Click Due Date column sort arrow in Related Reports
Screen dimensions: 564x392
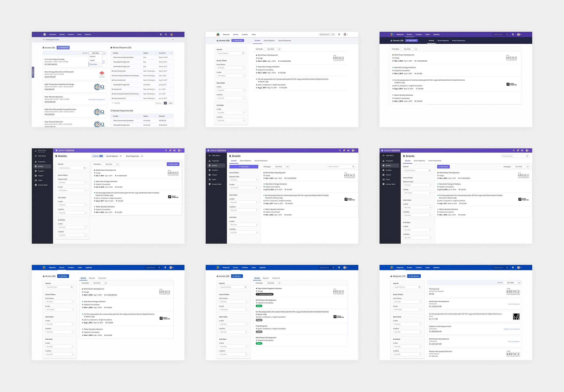pos(171,53)
